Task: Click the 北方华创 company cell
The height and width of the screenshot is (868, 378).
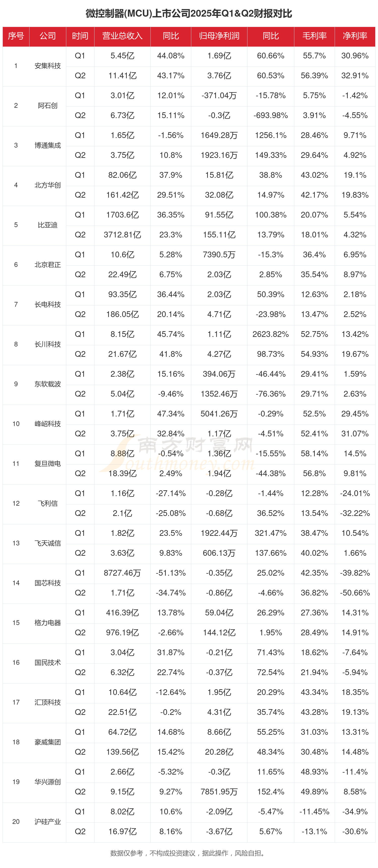Action: pyautogui.click(x=48, y=185)
